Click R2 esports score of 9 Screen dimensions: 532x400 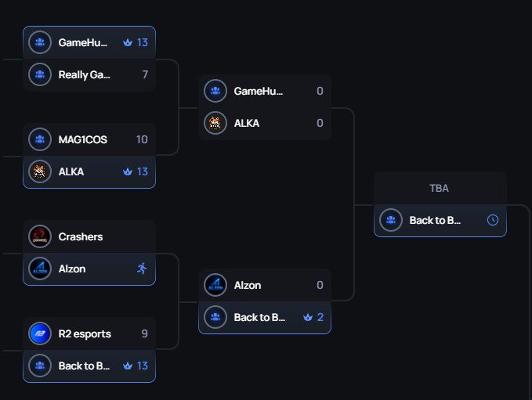tap(144, 333)
